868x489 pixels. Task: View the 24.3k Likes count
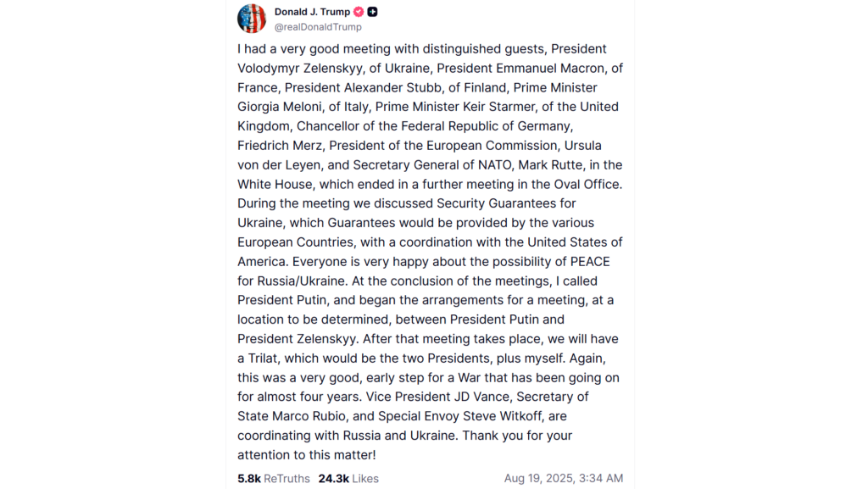pyautogui.click(x=348, y=479)
